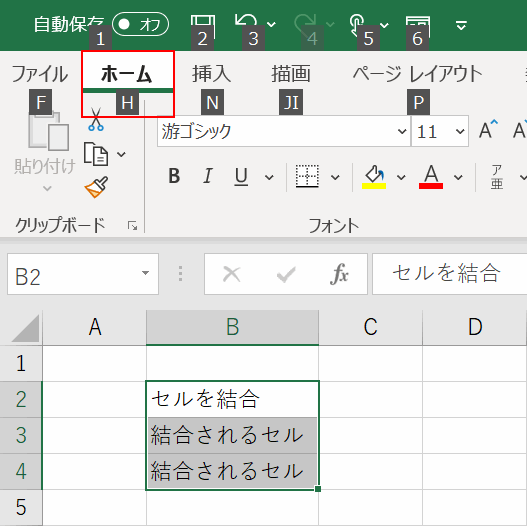This screenshot has width=527, height=526.
Task: Open the ファイル tab
Action: pyautogui.click(x=40, y=74)
